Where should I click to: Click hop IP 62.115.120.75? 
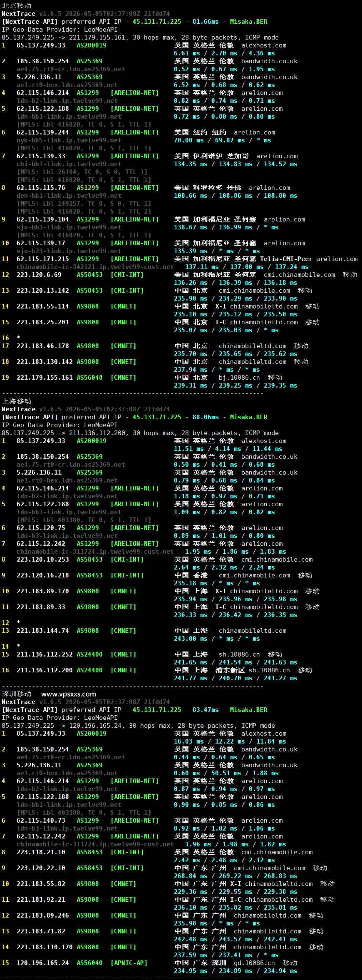point(41,528)
